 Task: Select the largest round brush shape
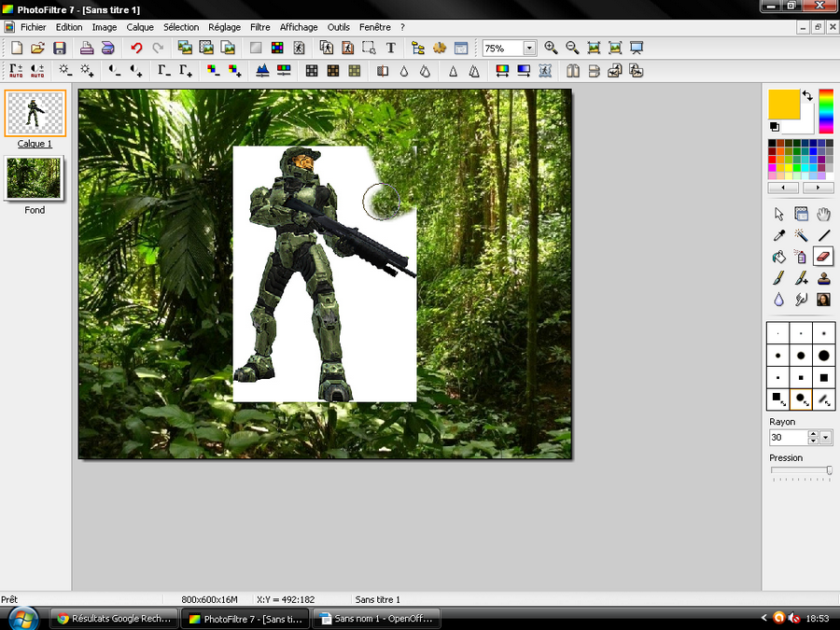pos(823,356)
